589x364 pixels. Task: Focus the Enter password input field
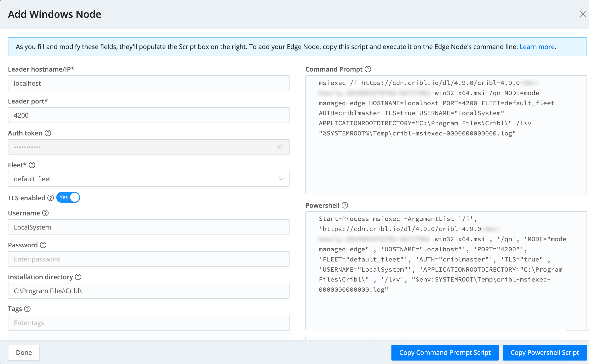click(148, 259)
